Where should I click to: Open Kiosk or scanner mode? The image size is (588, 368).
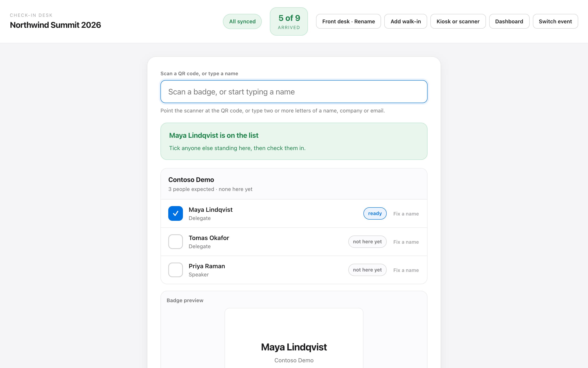(x=458, y=21)
